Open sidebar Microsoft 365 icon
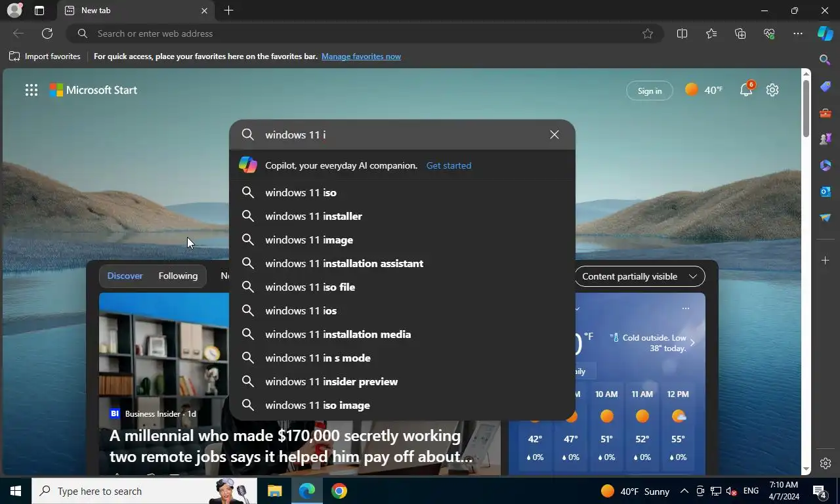This screenshot has height=504, width=840. [x=826, y=165]
